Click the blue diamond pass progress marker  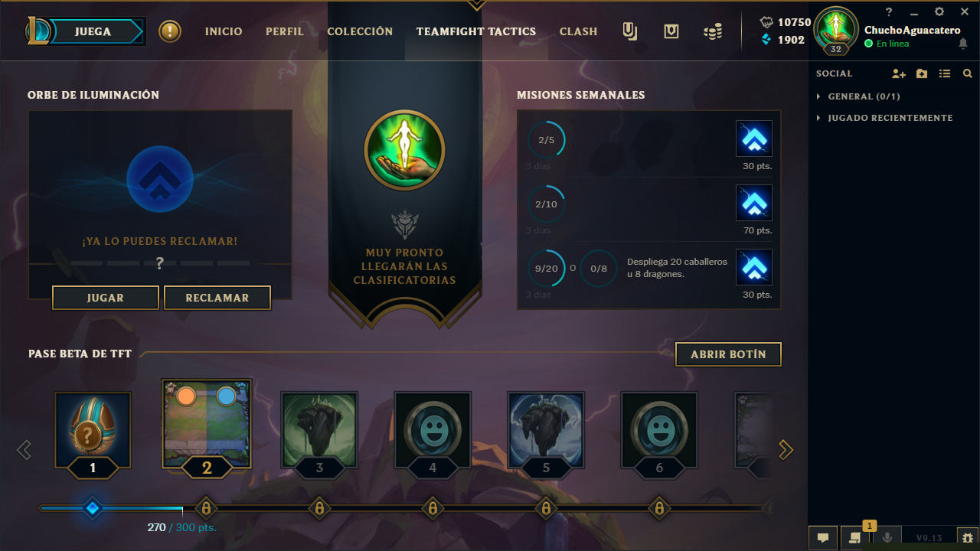pyautogui.click(x=93, y=508)
